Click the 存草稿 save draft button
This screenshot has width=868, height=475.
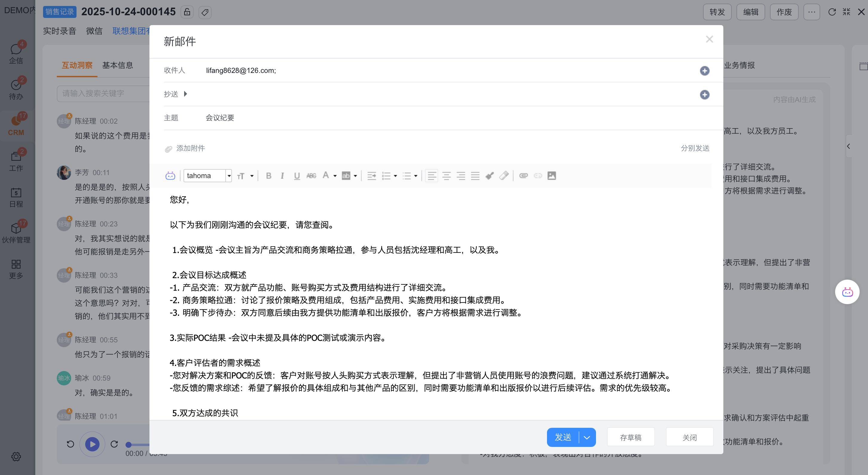630,437
